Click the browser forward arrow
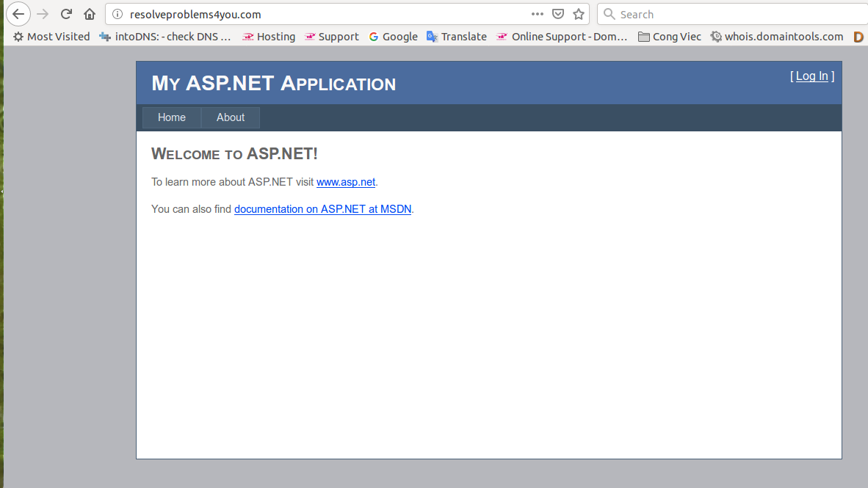The image size is (868, 488). click(43, 14)
